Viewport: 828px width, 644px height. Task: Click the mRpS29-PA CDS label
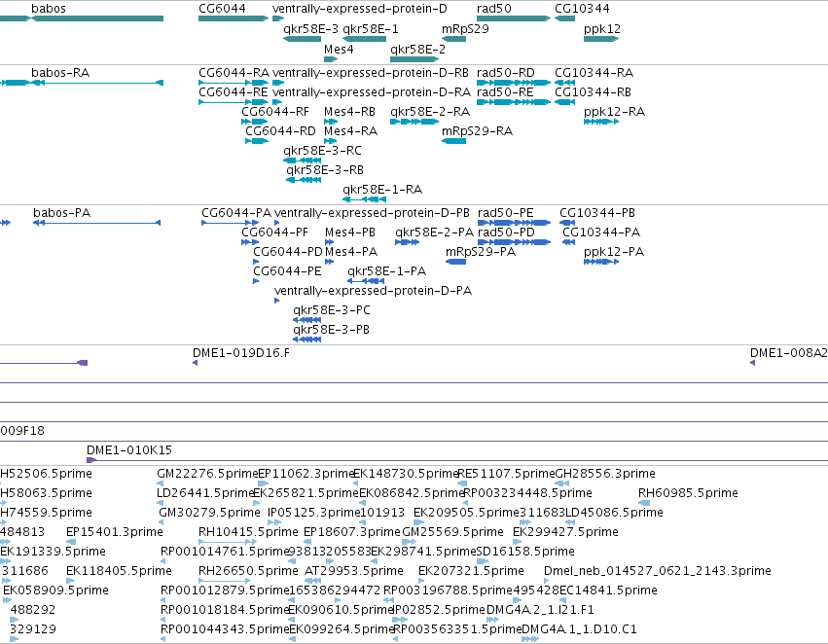pos(481,252)
